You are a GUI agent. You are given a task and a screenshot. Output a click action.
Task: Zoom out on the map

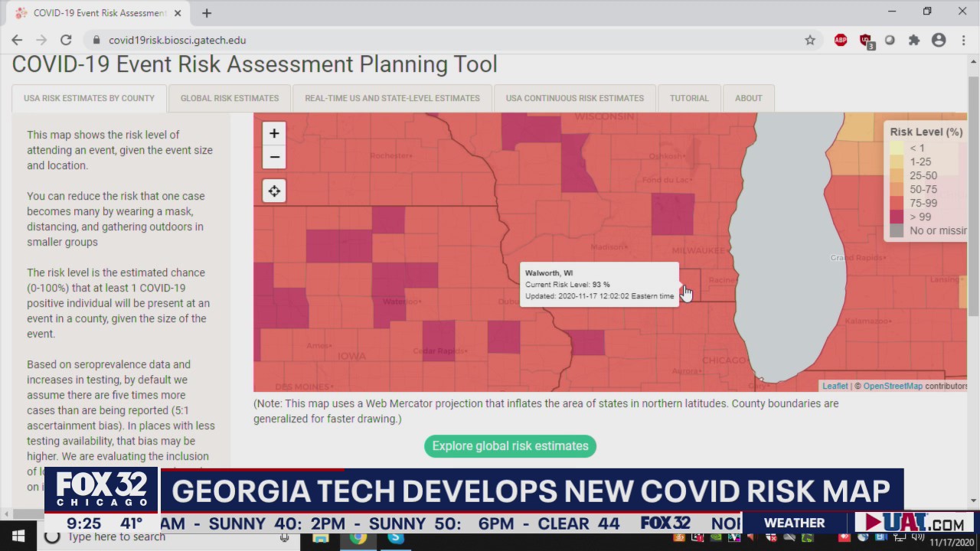pyautogui.click(x=274, y=157)
